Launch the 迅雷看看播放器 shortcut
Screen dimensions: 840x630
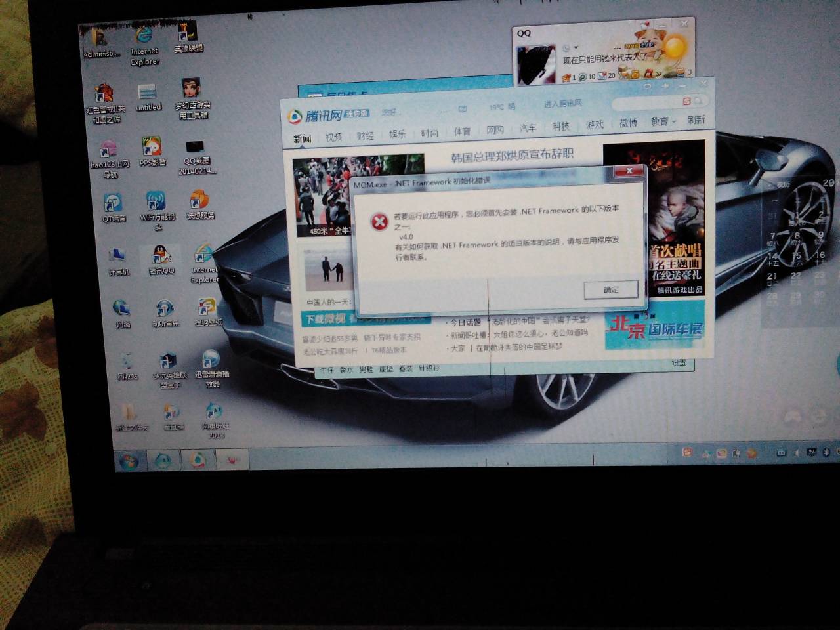[211, 369]
